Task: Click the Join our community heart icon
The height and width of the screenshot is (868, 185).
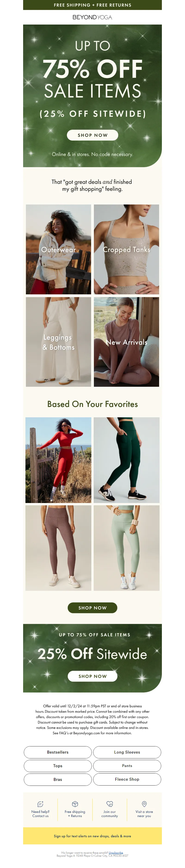Action: click(110, 804)
